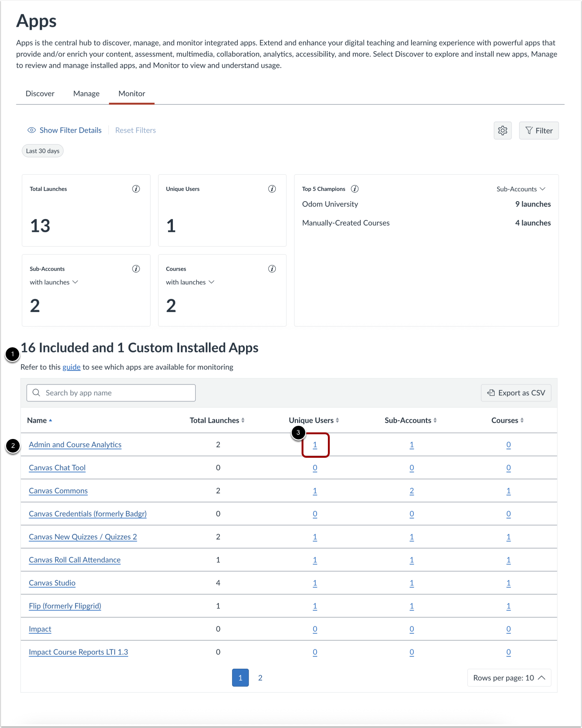Click the filter funnel icon on the Filter button
The image size is (582, 728).
(530, 130)
